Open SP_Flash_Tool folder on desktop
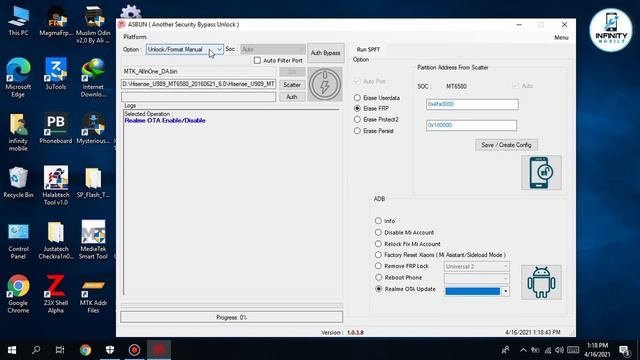This screenshot has height=360, width=640. click(x=93, y=182)
